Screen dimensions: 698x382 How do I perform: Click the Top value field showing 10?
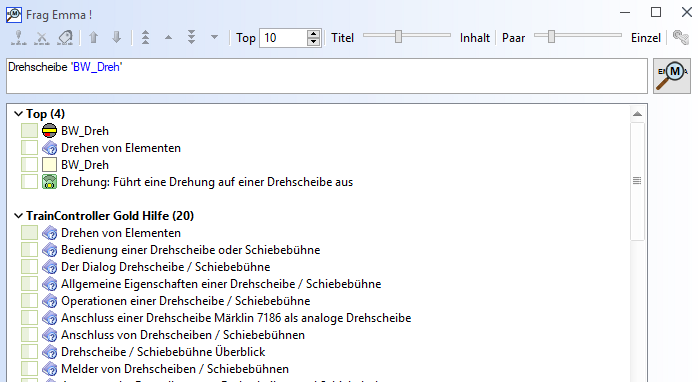tap(284, 38)
